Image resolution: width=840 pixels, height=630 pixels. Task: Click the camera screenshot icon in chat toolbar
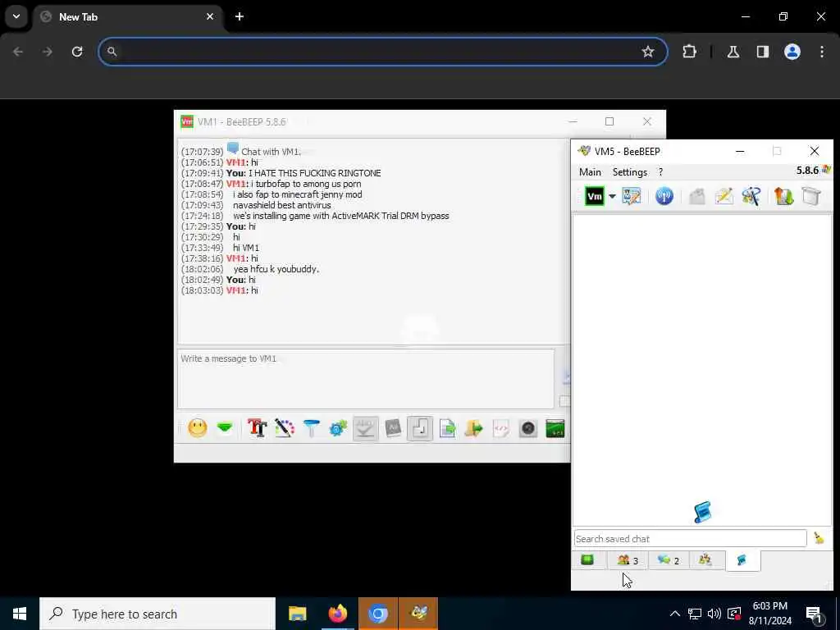tap(528, 428)
